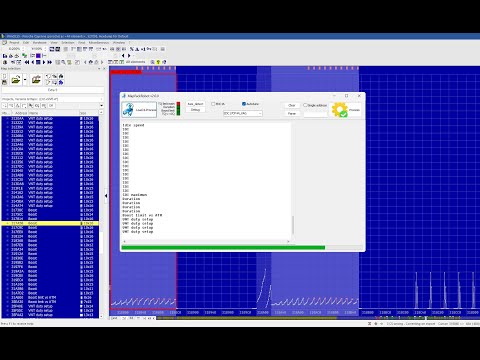Click the top-left small icon in Map selection panel

pos(4,76)
